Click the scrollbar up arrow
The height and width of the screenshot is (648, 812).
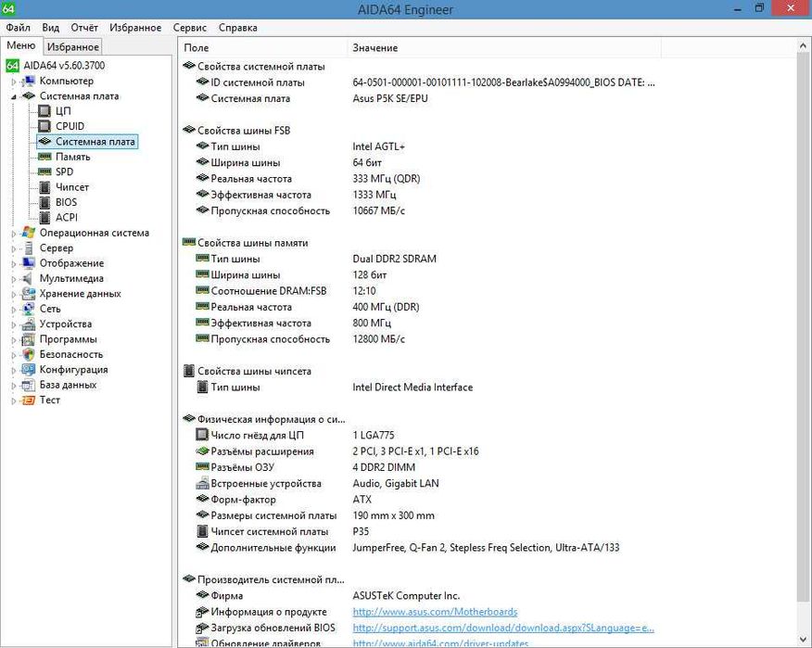click(804, 46)
